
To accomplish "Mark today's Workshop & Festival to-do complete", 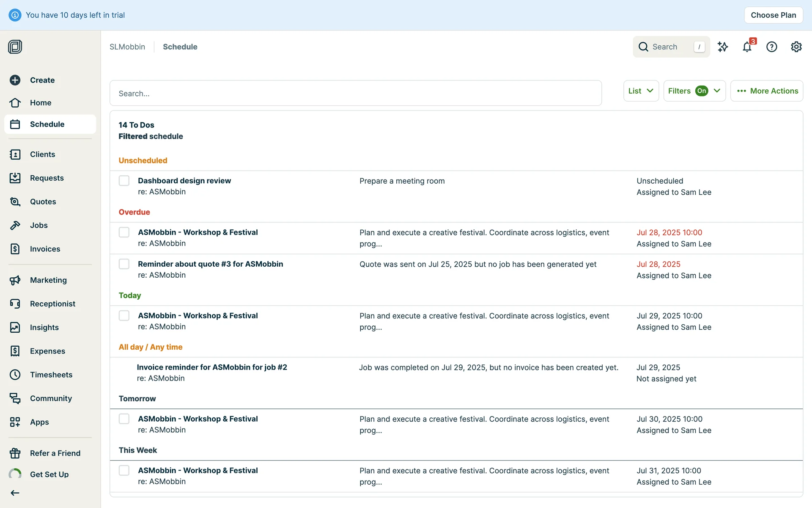I will 124,316.
